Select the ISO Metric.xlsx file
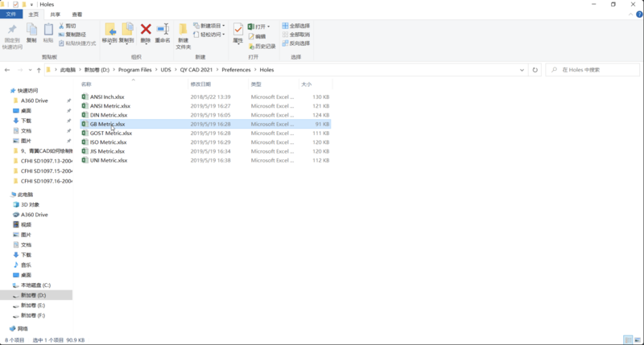Viewport: 644px width, 345px height. [x=108, y=142]
